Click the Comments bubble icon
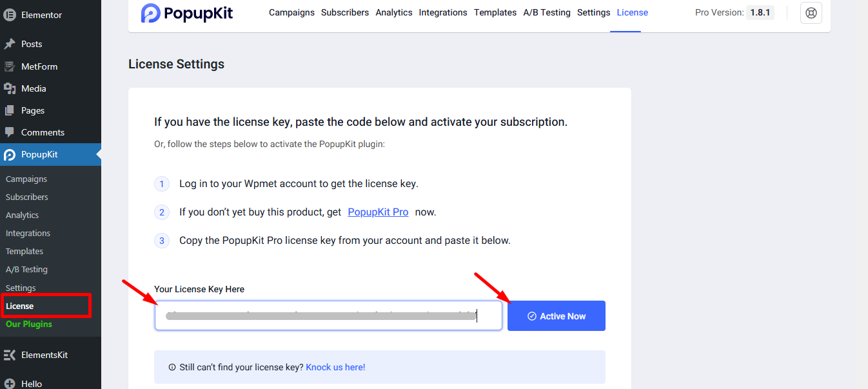 [x=10, y=132]
